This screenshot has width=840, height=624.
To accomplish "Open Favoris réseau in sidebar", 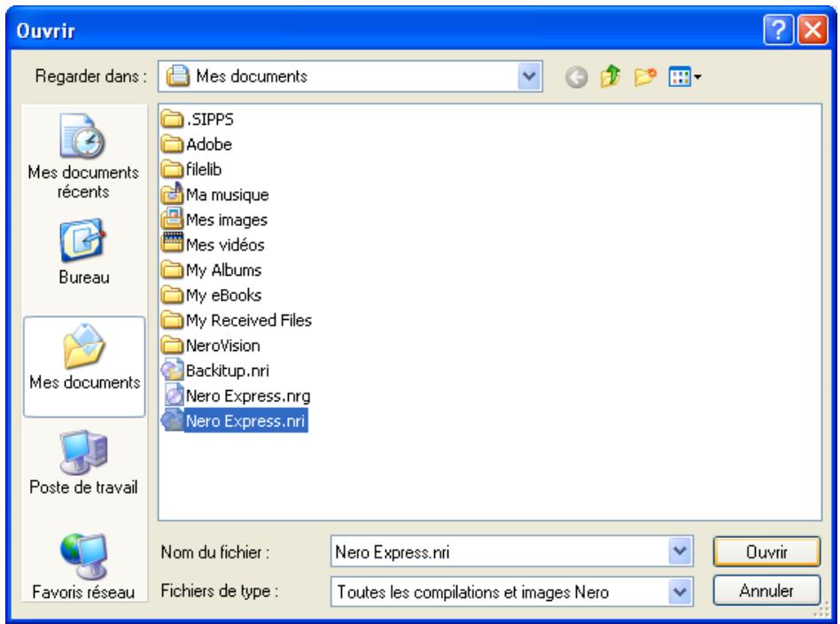I will pyautogui.click(x=83, y=567).
